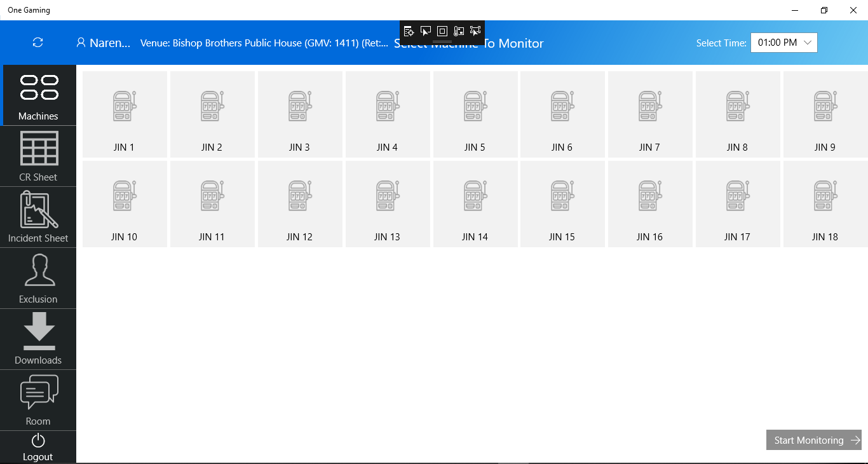868x464 pixels.
Task: Choose machine JIN 14
Action: [475, 203]
